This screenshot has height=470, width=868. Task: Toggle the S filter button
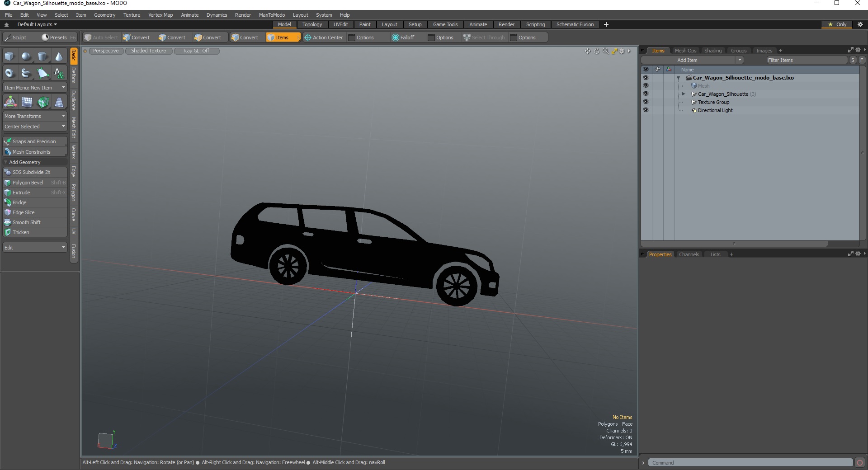pos(853,60)
